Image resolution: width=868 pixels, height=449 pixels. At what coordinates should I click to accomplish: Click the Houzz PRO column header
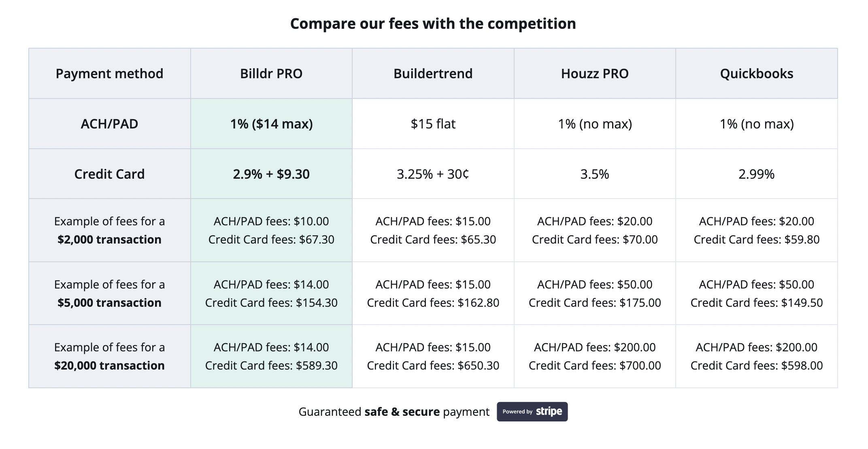coord(595,74)
